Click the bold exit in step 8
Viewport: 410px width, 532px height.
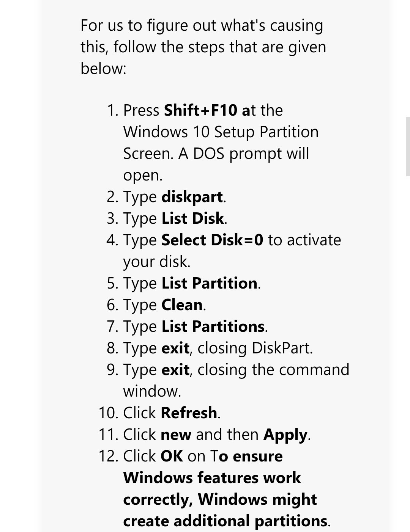[175, 348]
